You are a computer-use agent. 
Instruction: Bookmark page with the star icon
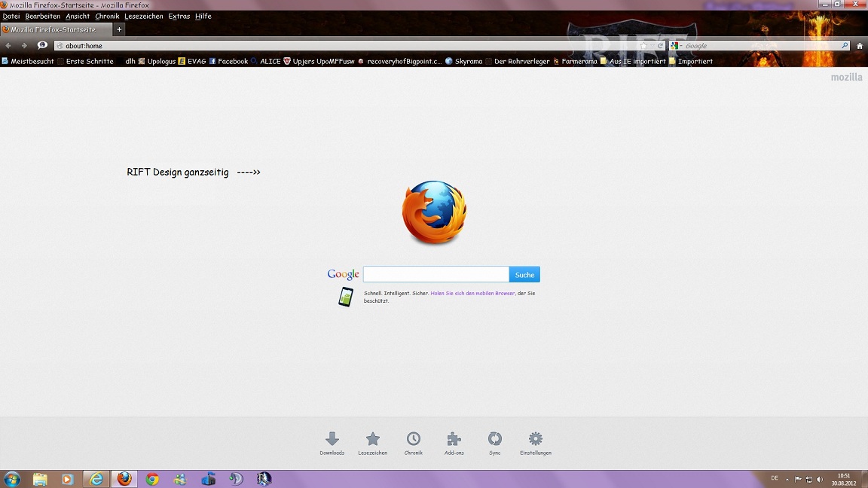pos(643,45)
